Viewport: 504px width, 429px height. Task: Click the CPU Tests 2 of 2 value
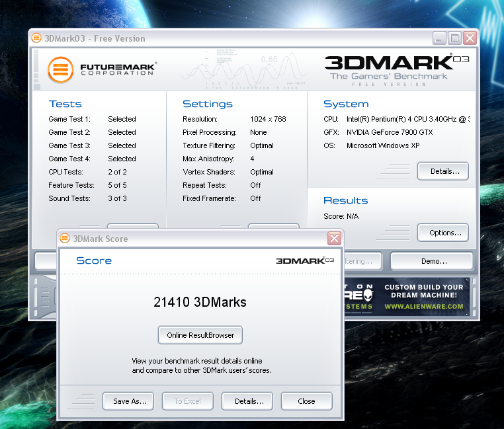(117, 172)
